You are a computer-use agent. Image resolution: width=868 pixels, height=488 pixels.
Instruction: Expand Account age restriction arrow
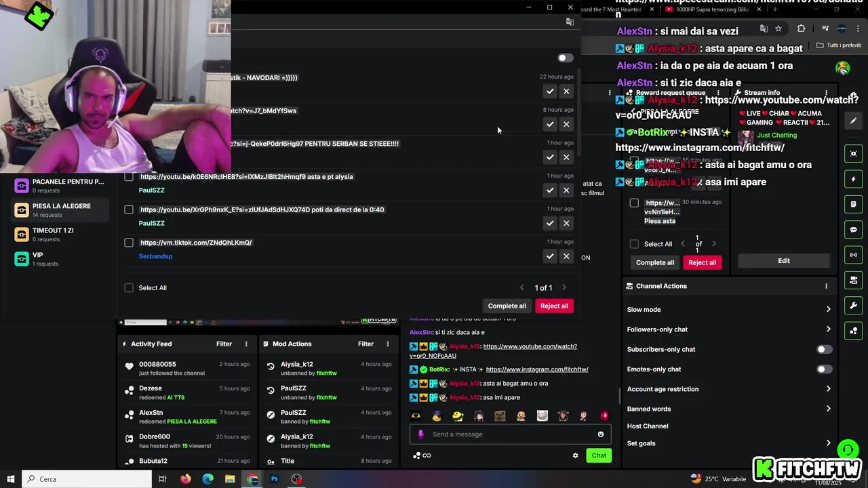828,389
